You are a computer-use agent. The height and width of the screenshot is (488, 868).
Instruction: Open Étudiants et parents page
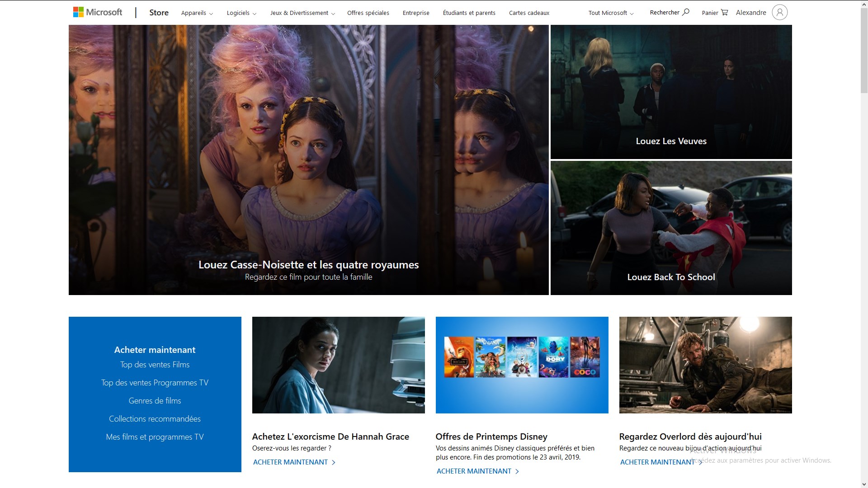469,13
